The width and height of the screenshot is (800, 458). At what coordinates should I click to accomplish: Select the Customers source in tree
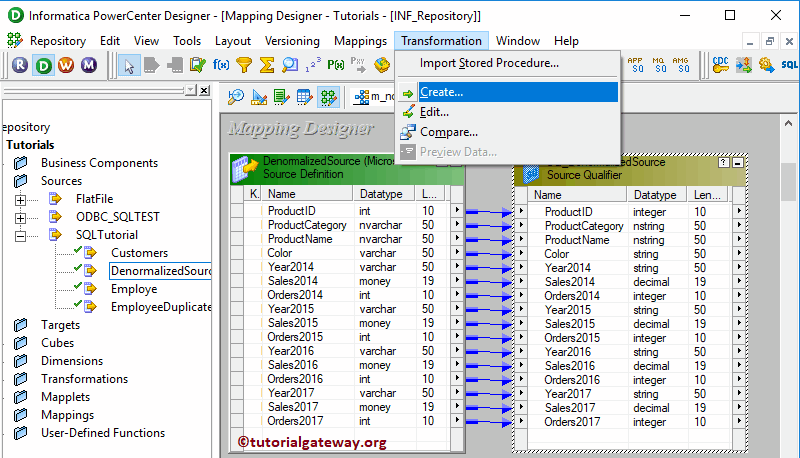point(139,253)
